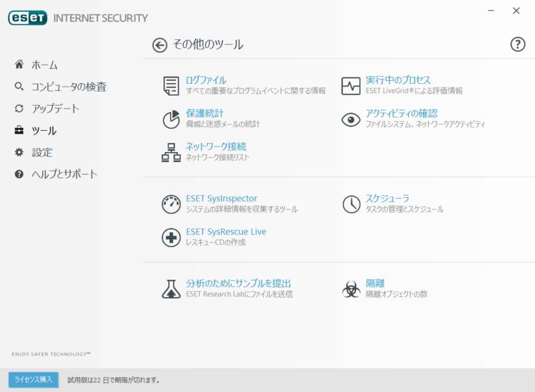Open the スケジューラ link
Image resolution: width=535 pixels, height=392 pixels.
(387, 198)
